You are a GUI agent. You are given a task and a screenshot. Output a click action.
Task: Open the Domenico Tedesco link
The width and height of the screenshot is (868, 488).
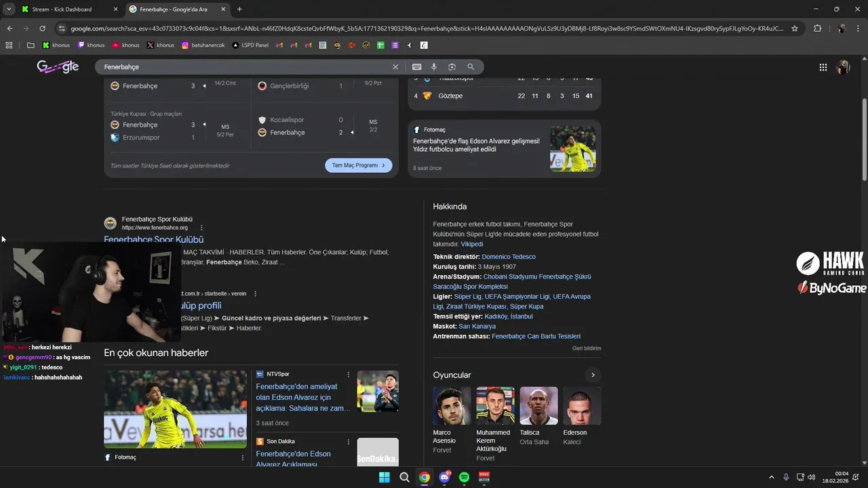pyautogui.click(x=509, y=257)
